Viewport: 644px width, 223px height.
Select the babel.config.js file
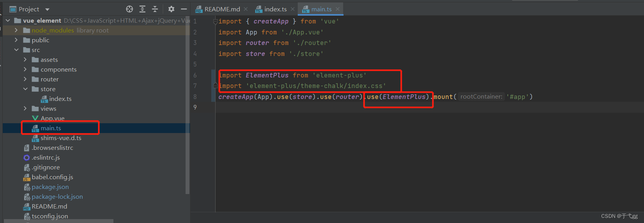point(96,177)
